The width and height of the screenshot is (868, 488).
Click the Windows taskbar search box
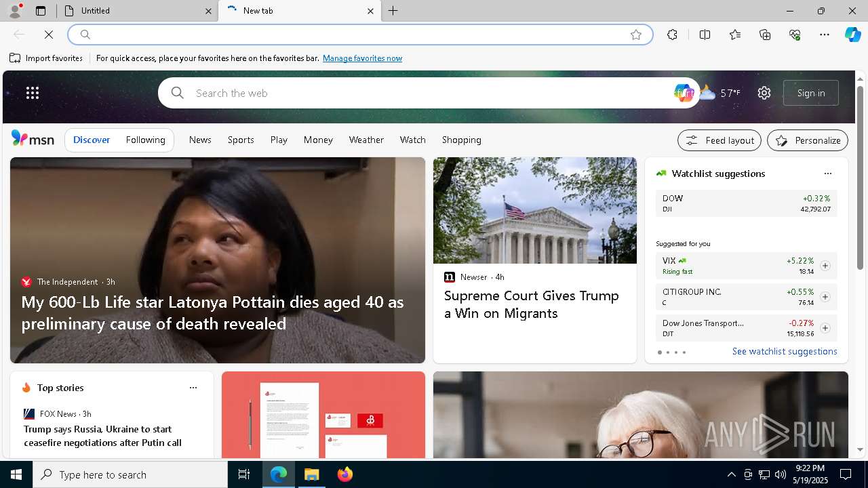click(130, 474)
